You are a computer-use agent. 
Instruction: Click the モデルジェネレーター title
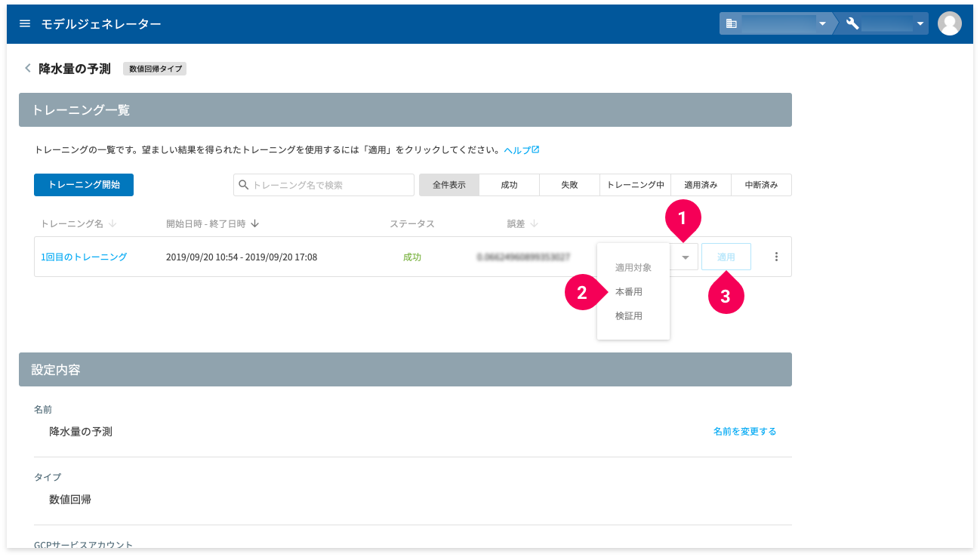(101, 24)
